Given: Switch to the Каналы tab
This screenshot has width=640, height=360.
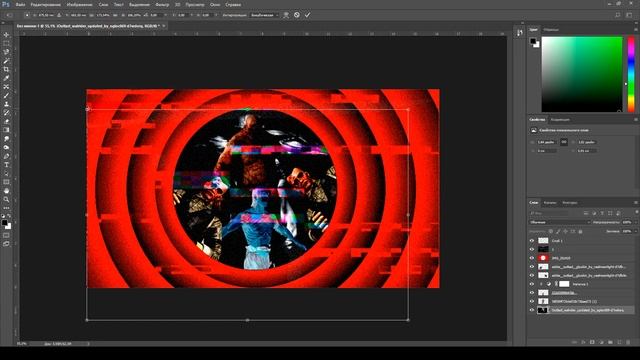Looking at the screenshot, I should (x=550, y=203).
